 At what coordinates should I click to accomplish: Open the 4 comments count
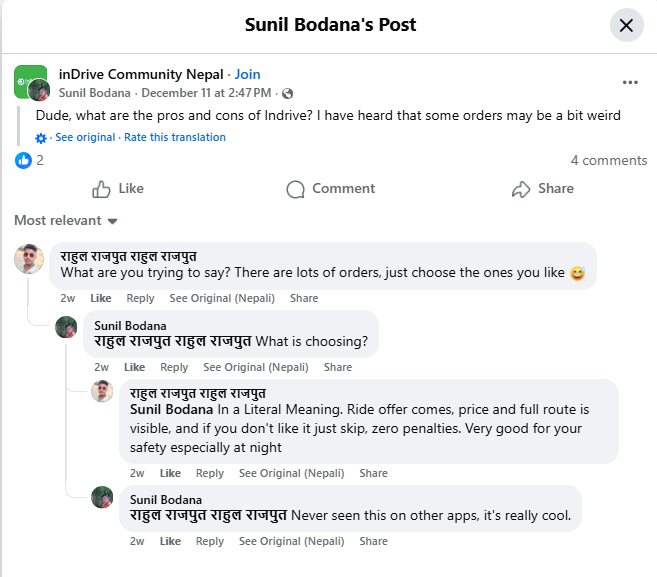pos(608,160)
